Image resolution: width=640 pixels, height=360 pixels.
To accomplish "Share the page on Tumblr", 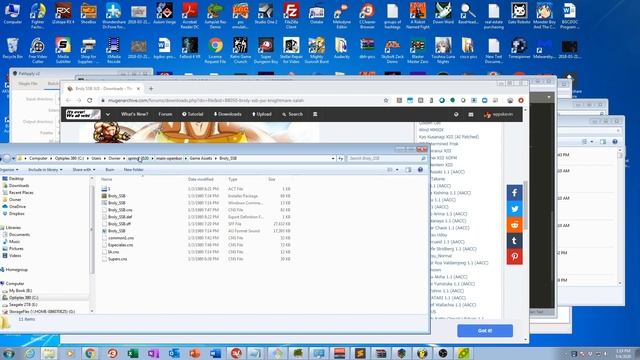I will pos(514,240).
